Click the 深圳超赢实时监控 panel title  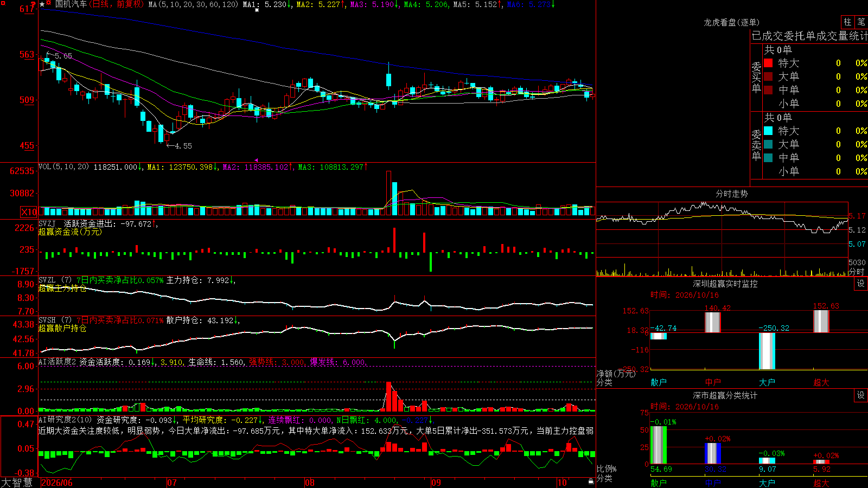point(725,284)
